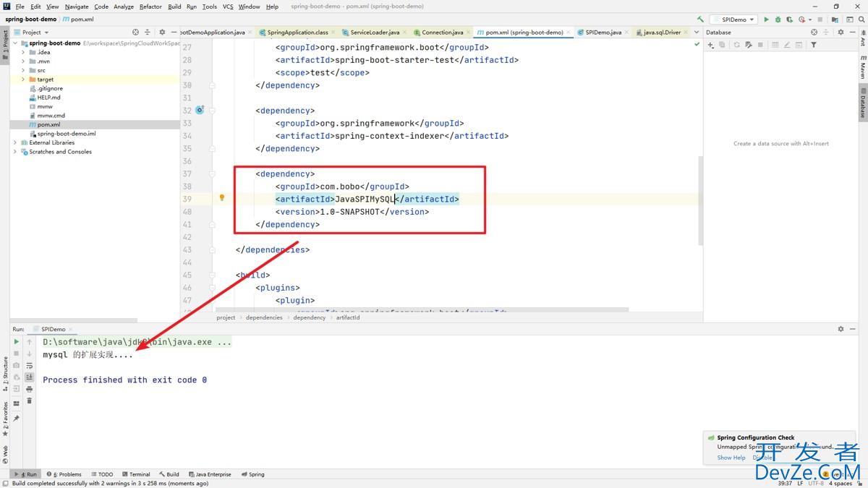Viewport: 868px width, 488px height.
Task: Switch to the SPIDemo.java editor tab
Action: [603, 33]
